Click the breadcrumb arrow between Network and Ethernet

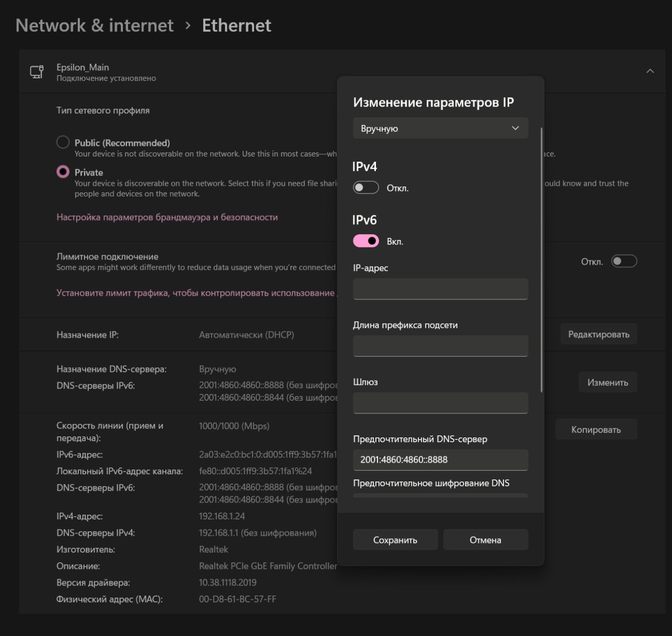[188, 26]
